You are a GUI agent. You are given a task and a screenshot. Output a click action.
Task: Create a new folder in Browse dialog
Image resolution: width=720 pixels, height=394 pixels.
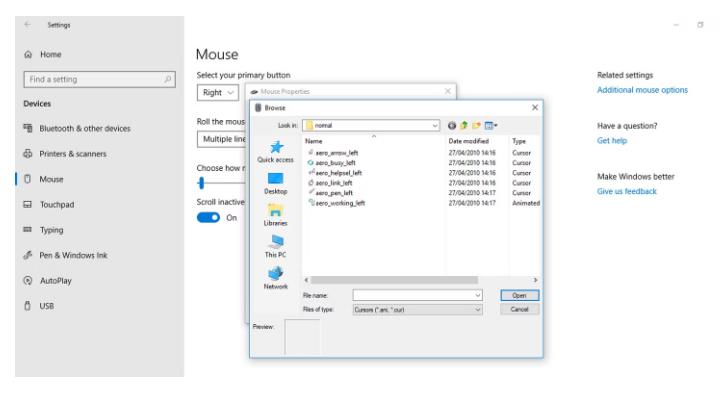point(476,125)
